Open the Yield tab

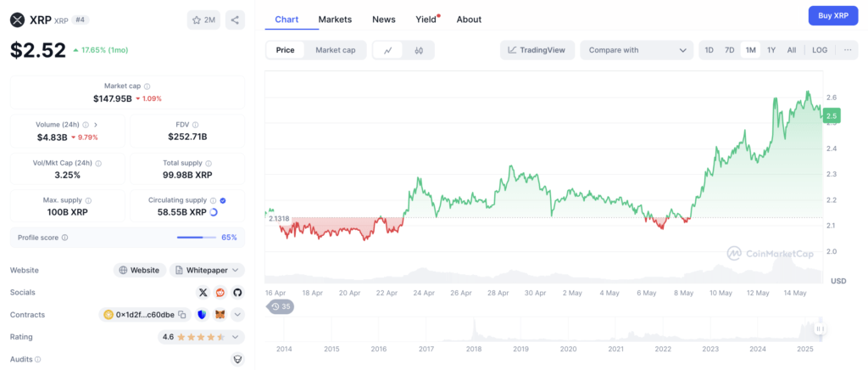[x=427, y=20]
